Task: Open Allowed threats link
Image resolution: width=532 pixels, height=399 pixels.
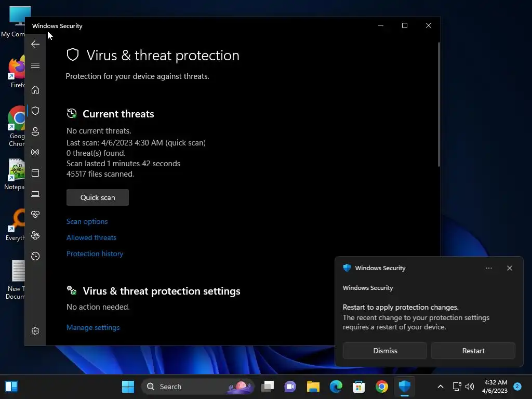Action: pos(91,237)
